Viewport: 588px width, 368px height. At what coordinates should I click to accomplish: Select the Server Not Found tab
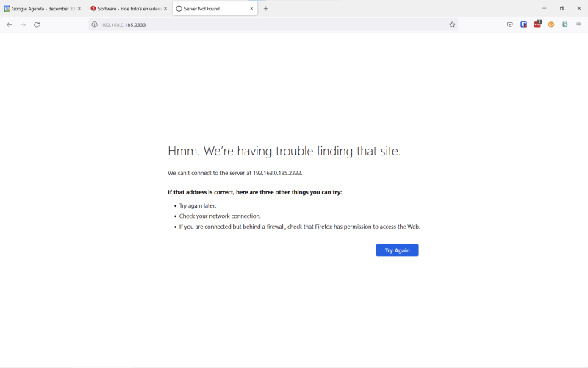tap(209, 8)
